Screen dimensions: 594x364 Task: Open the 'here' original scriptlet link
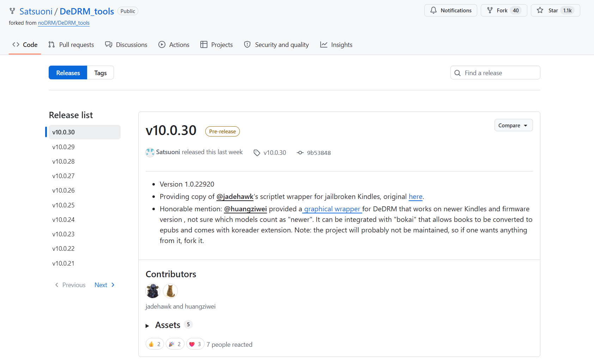416,196
